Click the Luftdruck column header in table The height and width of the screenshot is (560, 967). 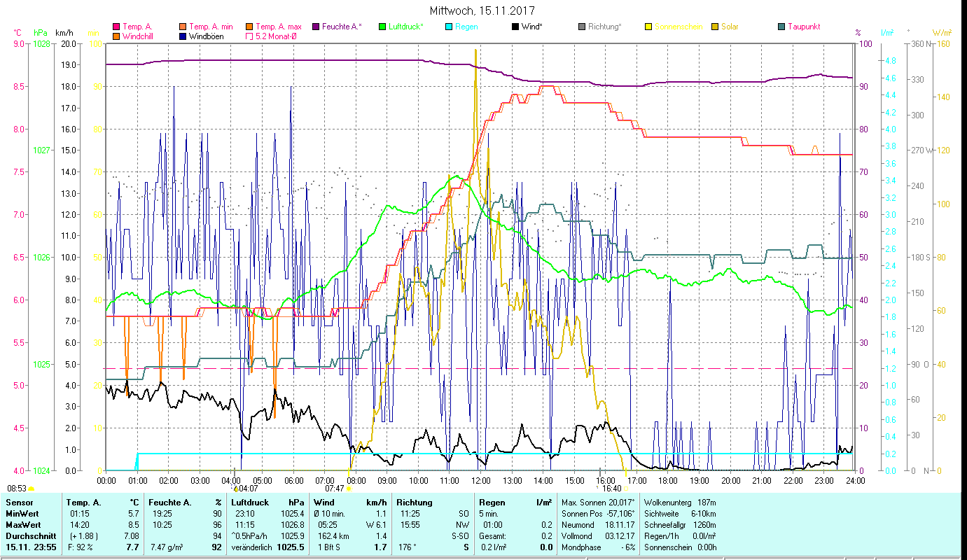(251, 502)
